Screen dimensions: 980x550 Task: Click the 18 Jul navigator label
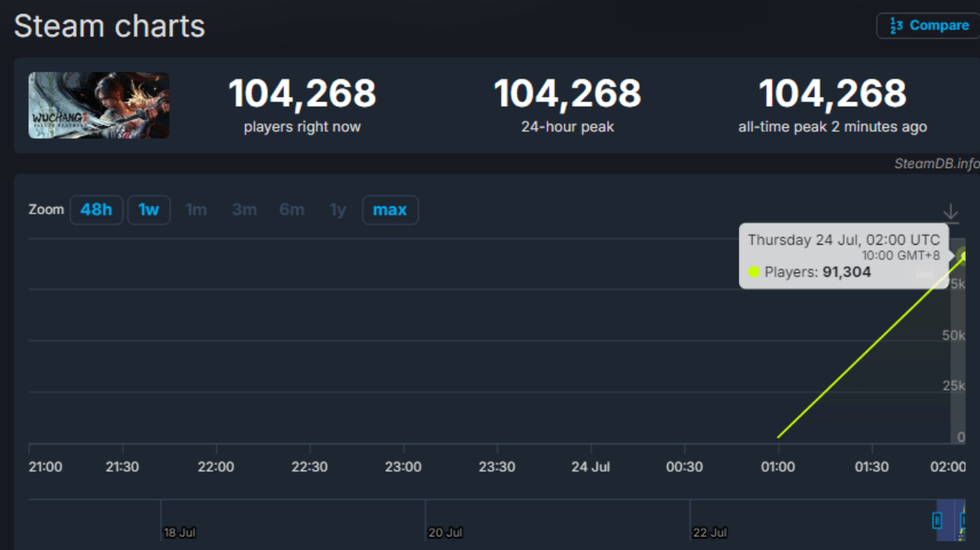pos(180,532)
